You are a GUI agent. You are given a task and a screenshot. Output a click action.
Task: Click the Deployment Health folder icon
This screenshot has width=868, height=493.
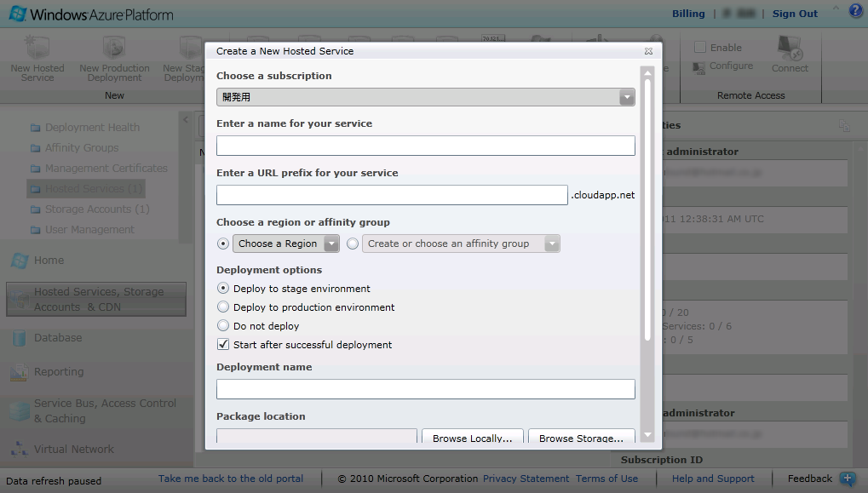[x=36, y=128]
